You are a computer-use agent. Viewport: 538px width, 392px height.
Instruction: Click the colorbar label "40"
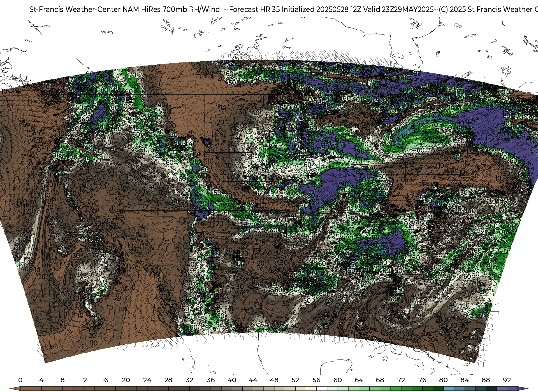pos(232,380)
